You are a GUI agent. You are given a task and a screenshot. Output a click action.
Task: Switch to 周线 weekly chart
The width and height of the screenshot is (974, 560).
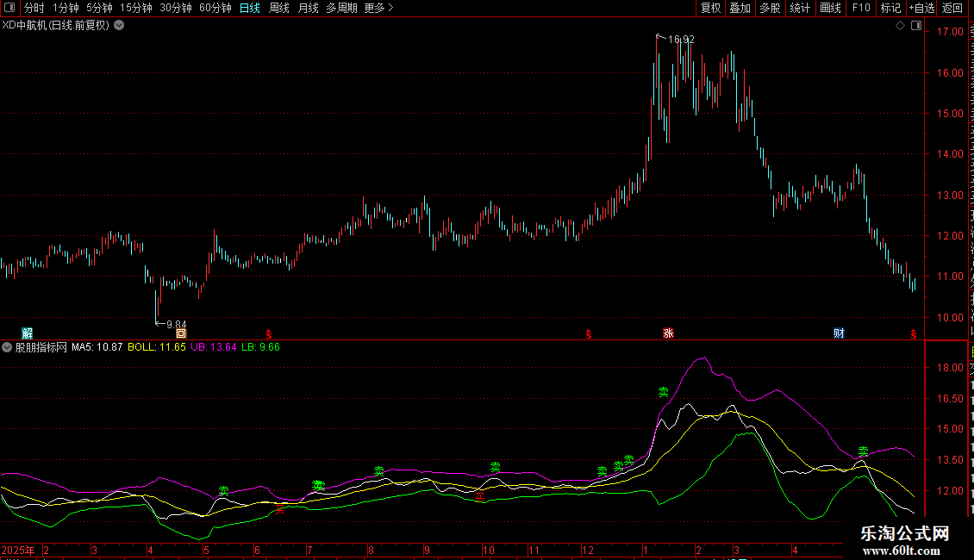click(279, 8)
